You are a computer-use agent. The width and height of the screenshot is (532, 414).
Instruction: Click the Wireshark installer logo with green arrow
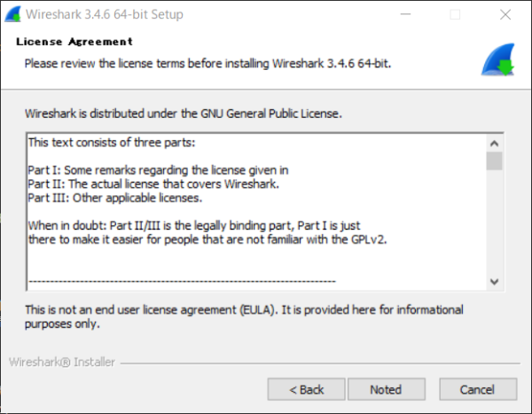click(x=498, y=59)
